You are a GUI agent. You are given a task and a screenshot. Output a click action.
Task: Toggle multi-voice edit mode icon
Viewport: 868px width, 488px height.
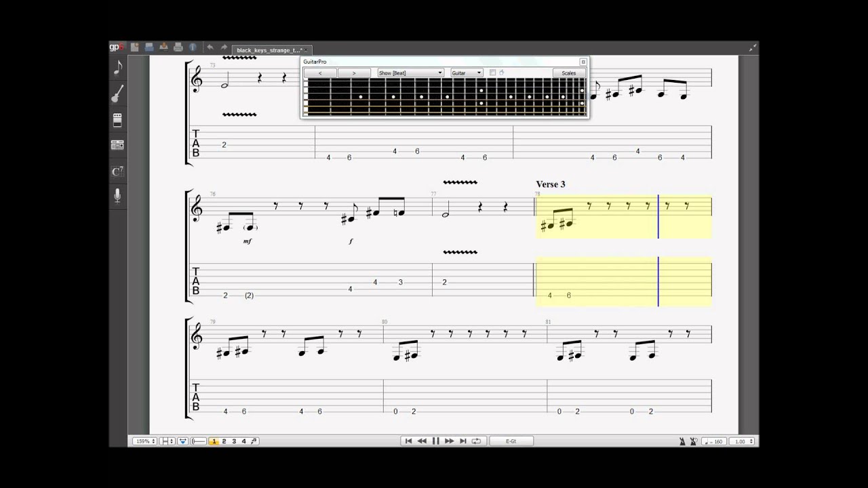coord(254,441)
